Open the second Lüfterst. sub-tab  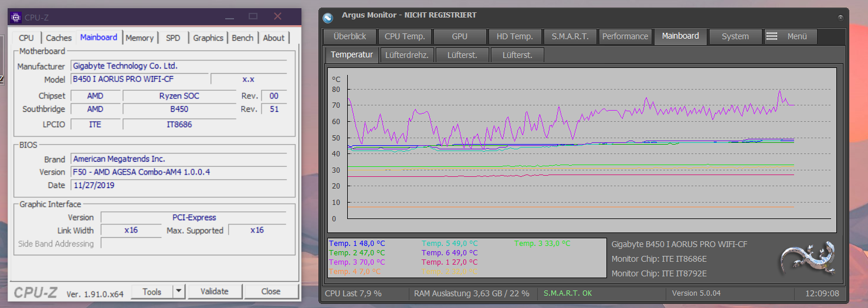(517, 55)
